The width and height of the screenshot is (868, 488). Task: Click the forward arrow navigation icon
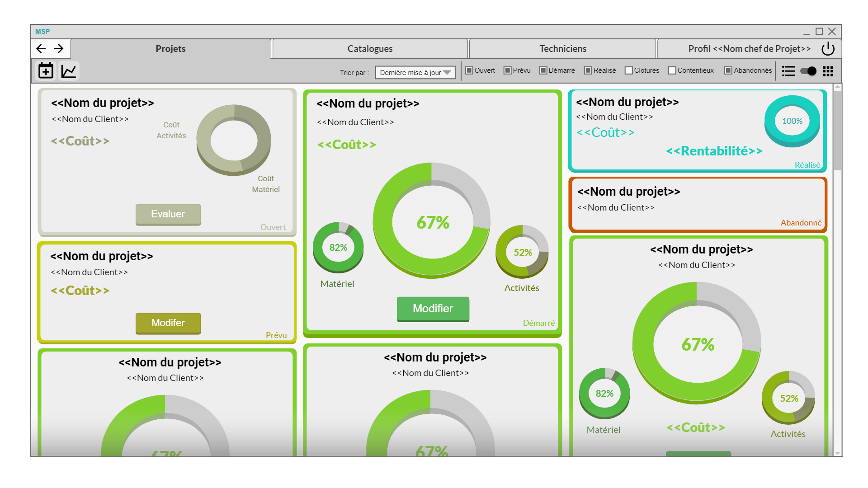59,49
